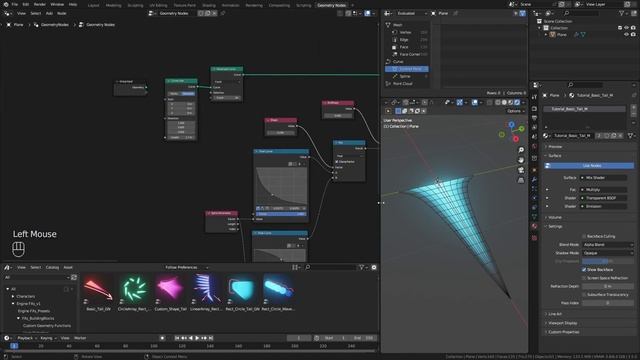Image resolution: width=640 pixels, height=360 pixels.
Task: Click the outliner search field
Action: point(583,13)
